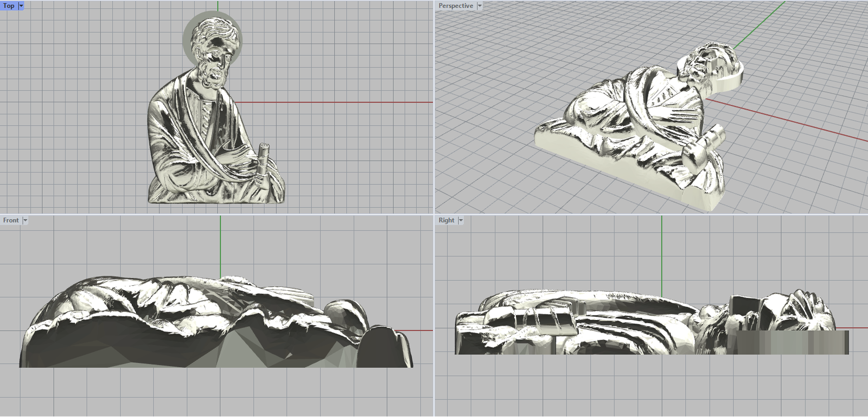Open the Top viewport dropdown arrow
The width and height of the screenshot is (868, 417).
click(21, 5)
